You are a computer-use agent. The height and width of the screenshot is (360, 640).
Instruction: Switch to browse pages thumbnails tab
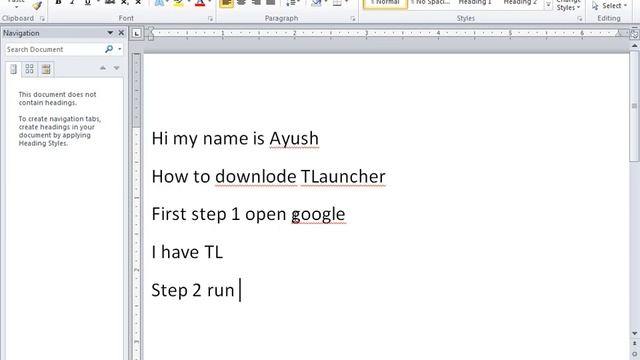[29, 69]
